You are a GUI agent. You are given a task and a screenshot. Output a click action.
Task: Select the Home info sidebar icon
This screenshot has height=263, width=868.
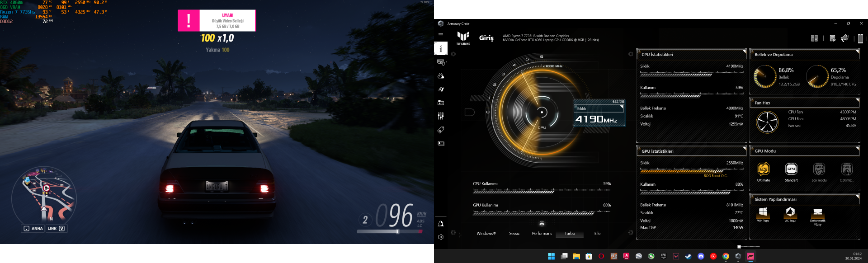(441, 48)
